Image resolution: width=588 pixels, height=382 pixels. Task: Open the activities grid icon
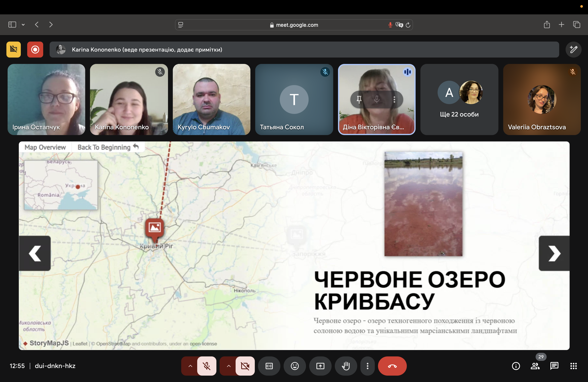click(x=573, y=366)
